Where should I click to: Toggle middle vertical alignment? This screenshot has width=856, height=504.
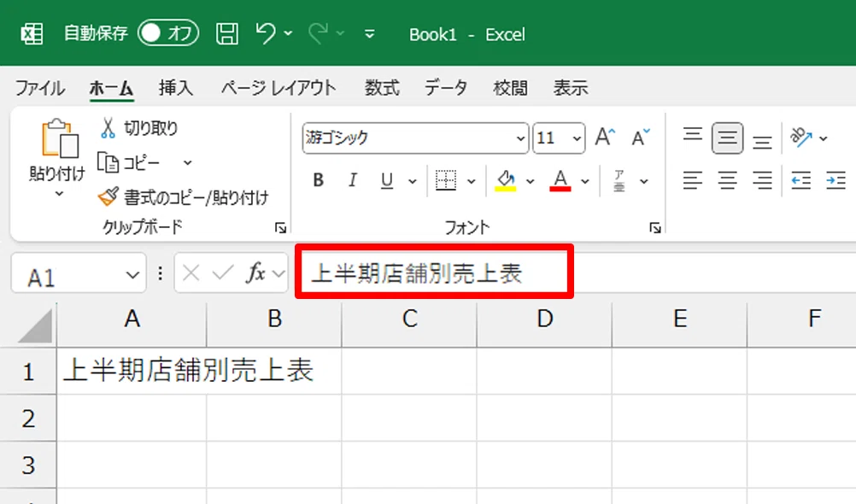pyautogui.click(x=727, y=138)
